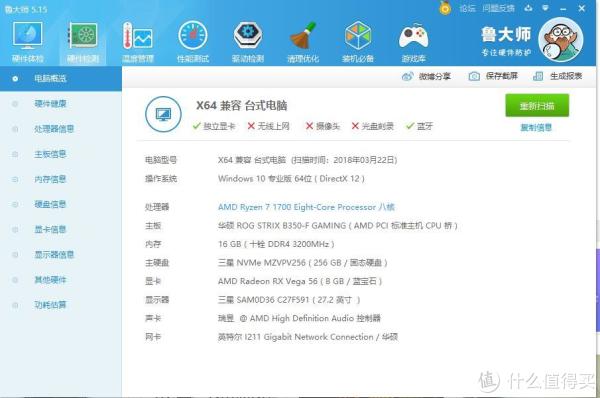Click the AMD Ryzen 7 1700 processor link

tap(306, 207)
